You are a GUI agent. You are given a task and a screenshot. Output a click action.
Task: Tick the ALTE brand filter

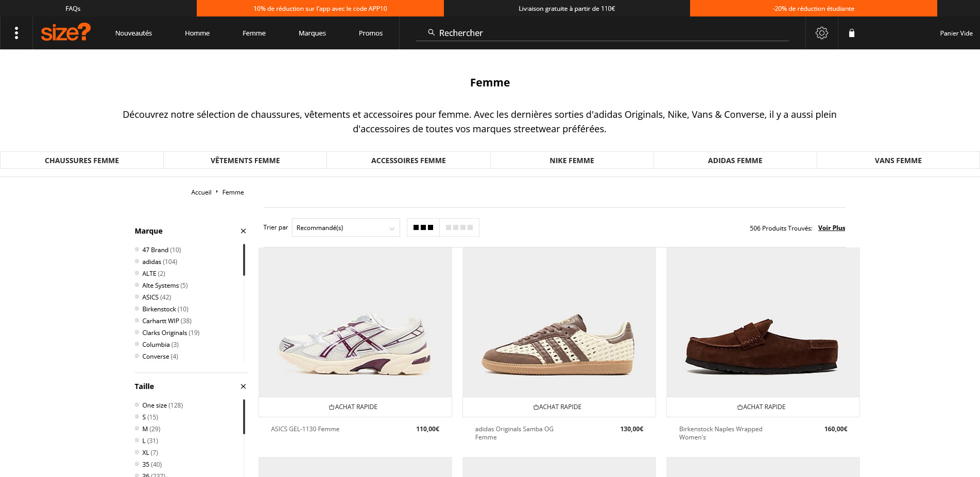click(x=150, y=273)
